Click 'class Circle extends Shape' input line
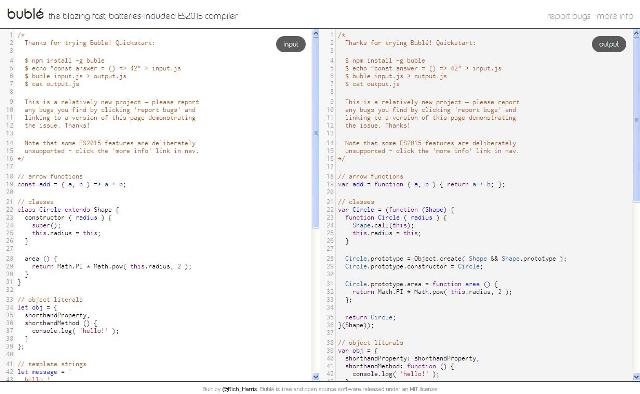 (x=68, y=210)
